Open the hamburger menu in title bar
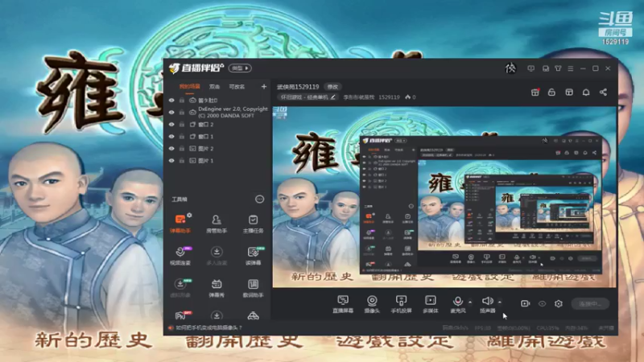644x362 pixels. pos(571,68)
